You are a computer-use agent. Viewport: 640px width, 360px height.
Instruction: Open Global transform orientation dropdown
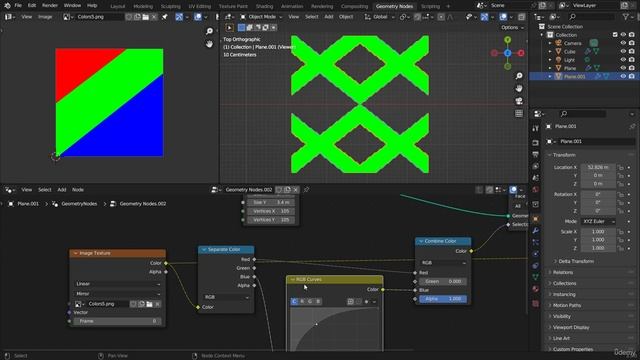(380, 17)
